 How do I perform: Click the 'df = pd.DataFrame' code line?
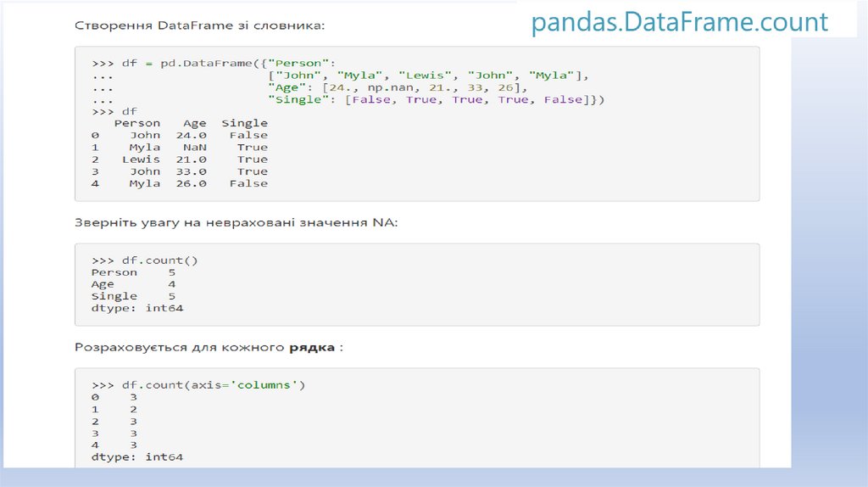[214, 63]
